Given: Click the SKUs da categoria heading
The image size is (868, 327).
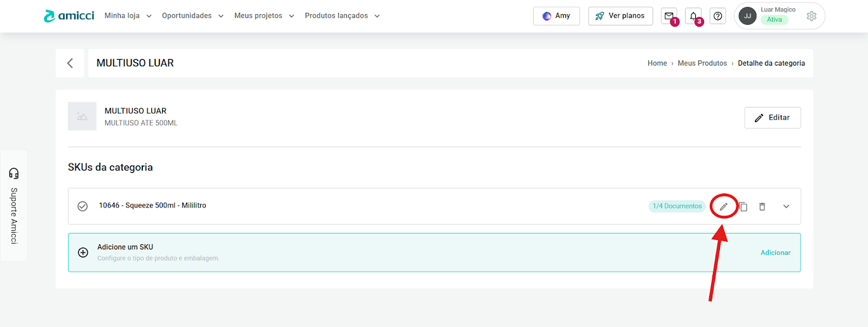Looking at the screenshot, I should pos(111,167).
